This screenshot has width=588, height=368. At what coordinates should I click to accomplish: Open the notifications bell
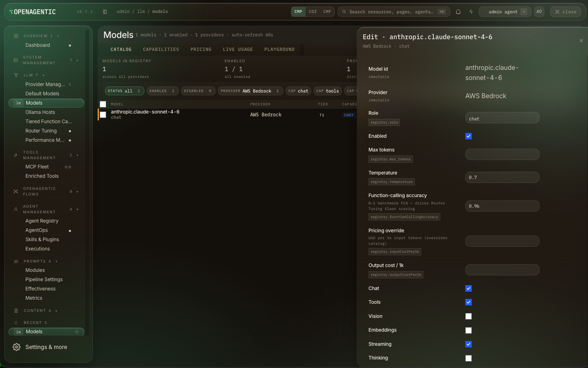pos(458,12)
